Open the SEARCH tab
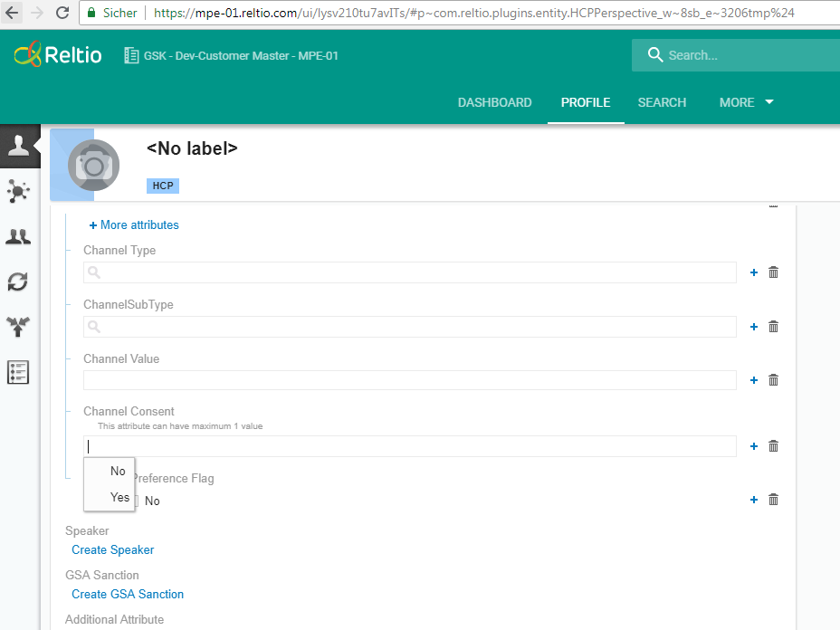 coord(662,102)
